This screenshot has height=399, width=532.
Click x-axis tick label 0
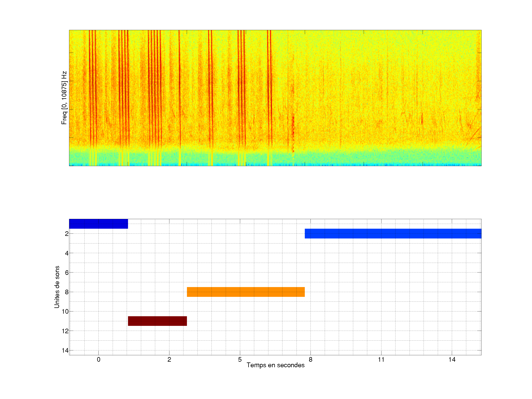[98, 359]
